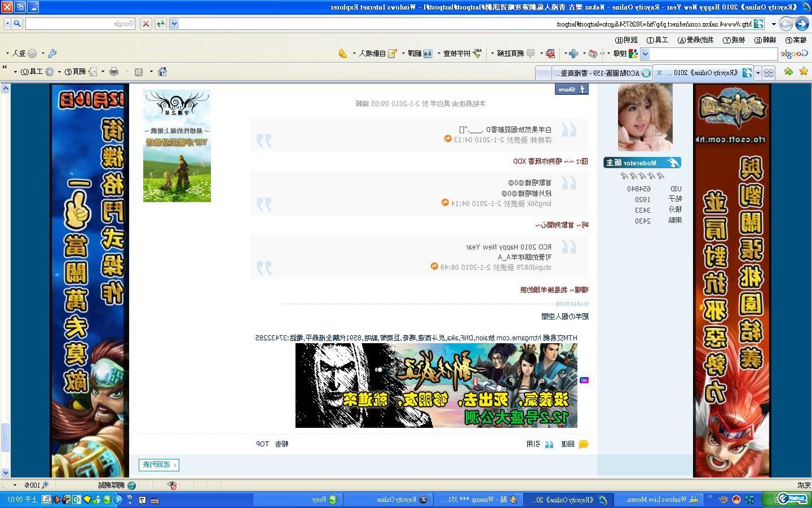Go back with the IE Back arrow

801,24
